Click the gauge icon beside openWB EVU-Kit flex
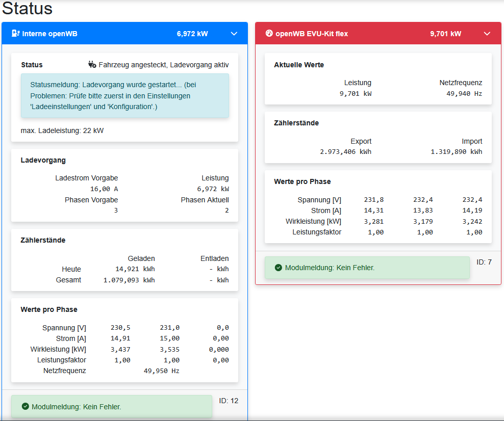Viewport: 504px width, 421px height. pos(269,34)
